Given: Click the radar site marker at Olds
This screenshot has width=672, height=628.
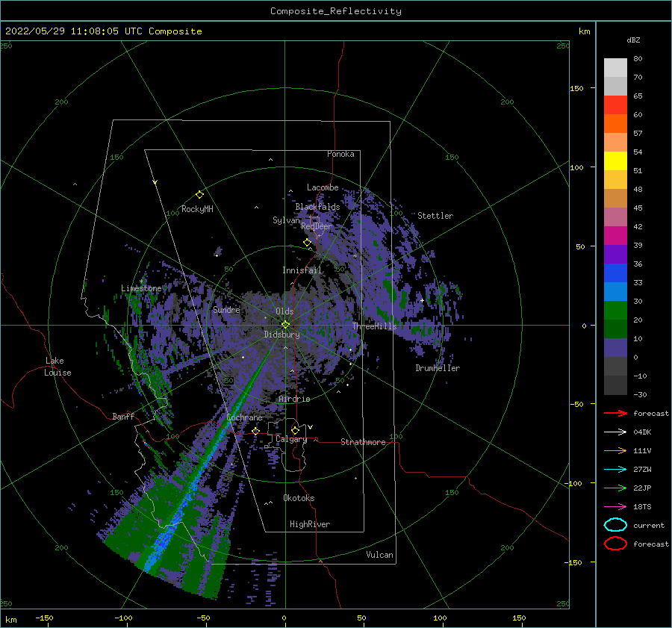Looking at the screenshot, I should coord(285,325).
